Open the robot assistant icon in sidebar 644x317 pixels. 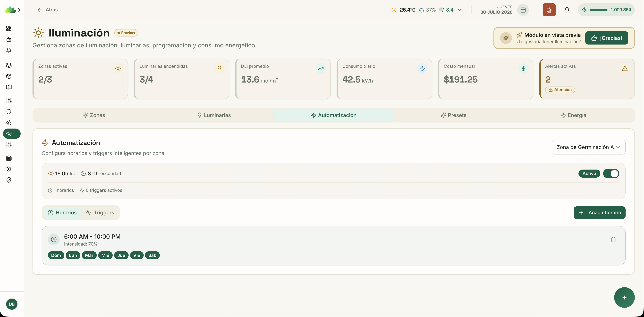9,39
